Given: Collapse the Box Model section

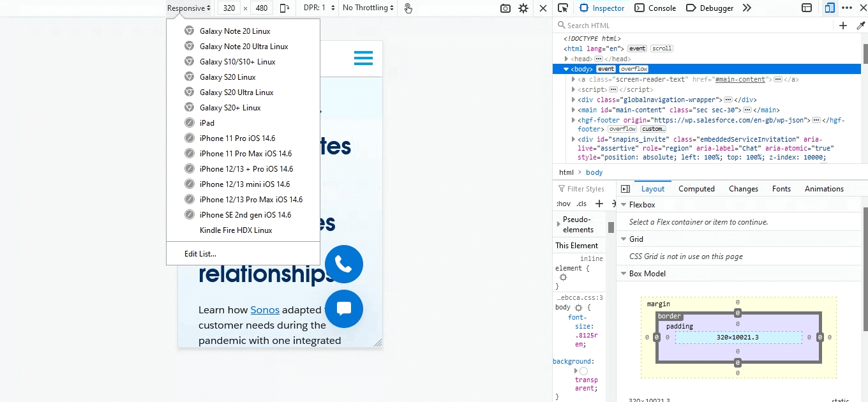Looking at the screenshot, I should tap(624, 273).
